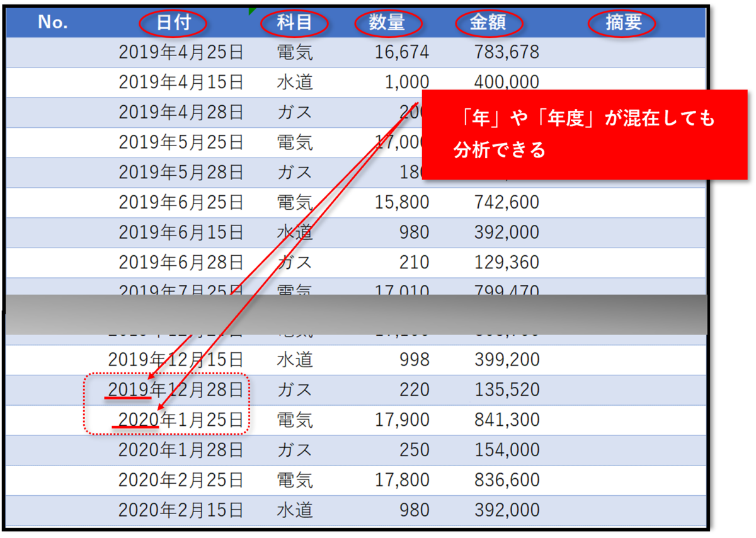Click the date cell 2020年1月25日
Image resolution: width=756 pixels, height=538 pixels.
(181, 420)
